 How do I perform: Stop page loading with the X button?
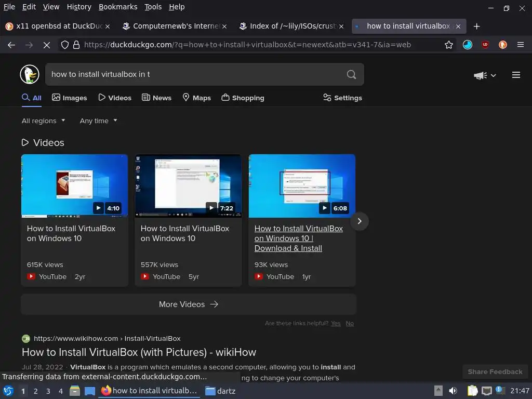tap(46, 45)
